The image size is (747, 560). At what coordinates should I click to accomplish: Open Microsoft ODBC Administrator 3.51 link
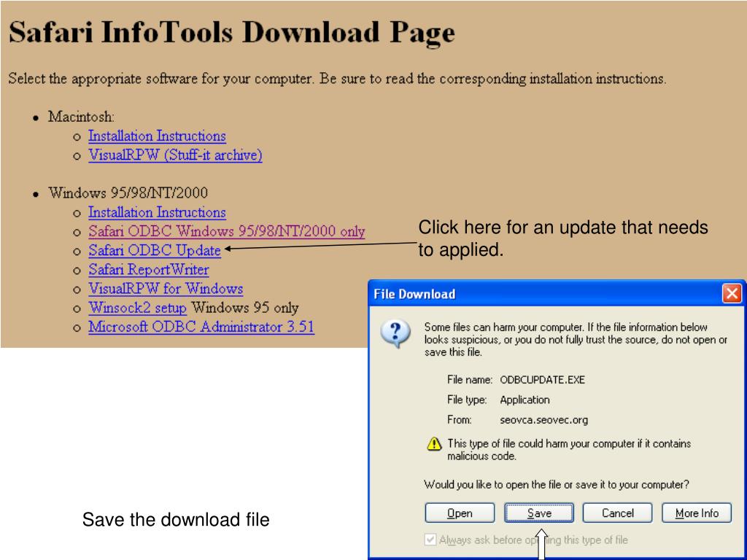point(201,327)
